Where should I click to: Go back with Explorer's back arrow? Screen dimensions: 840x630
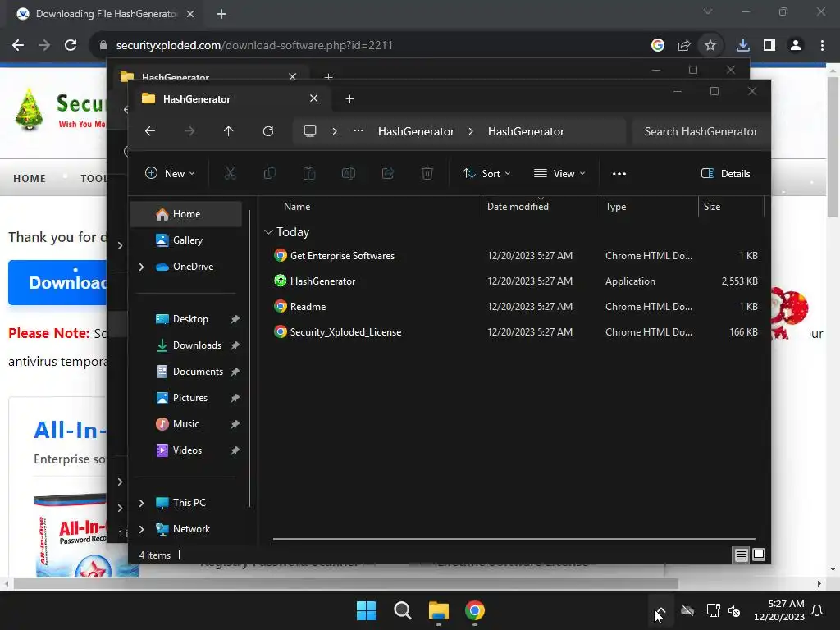[150, 131]
